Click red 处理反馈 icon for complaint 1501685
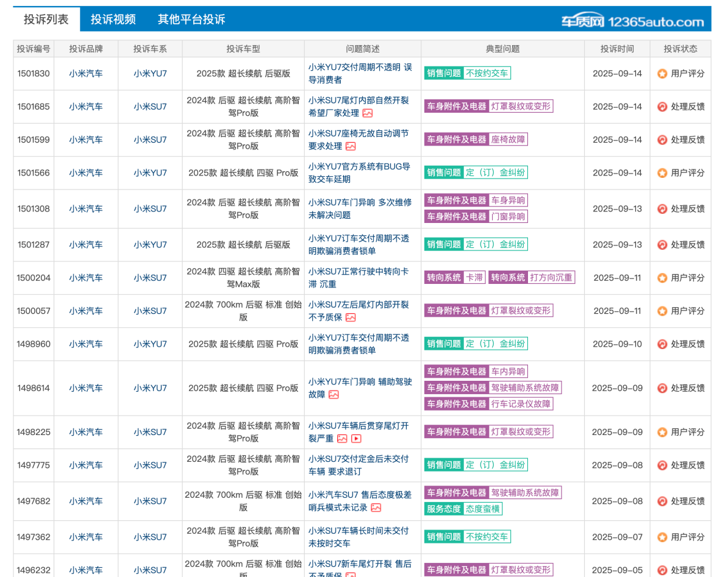This screenshot has height=577, width=728. coord(662,107)
